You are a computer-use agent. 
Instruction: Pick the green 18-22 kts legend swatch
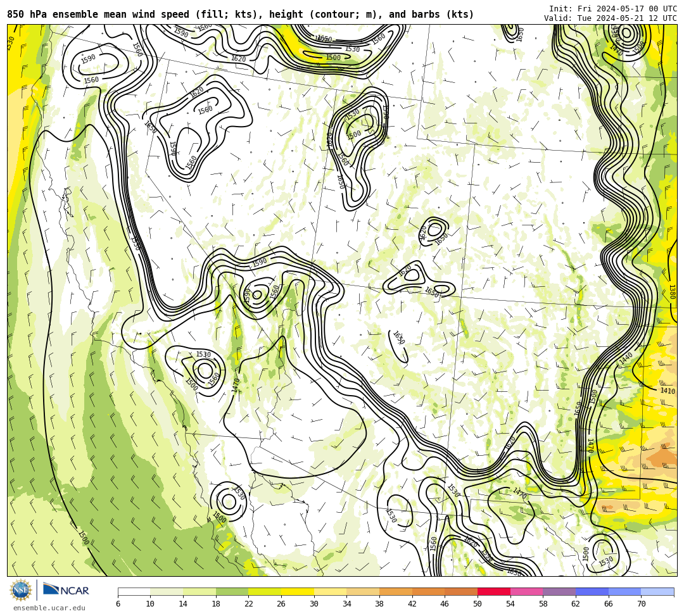coord(232,591)
